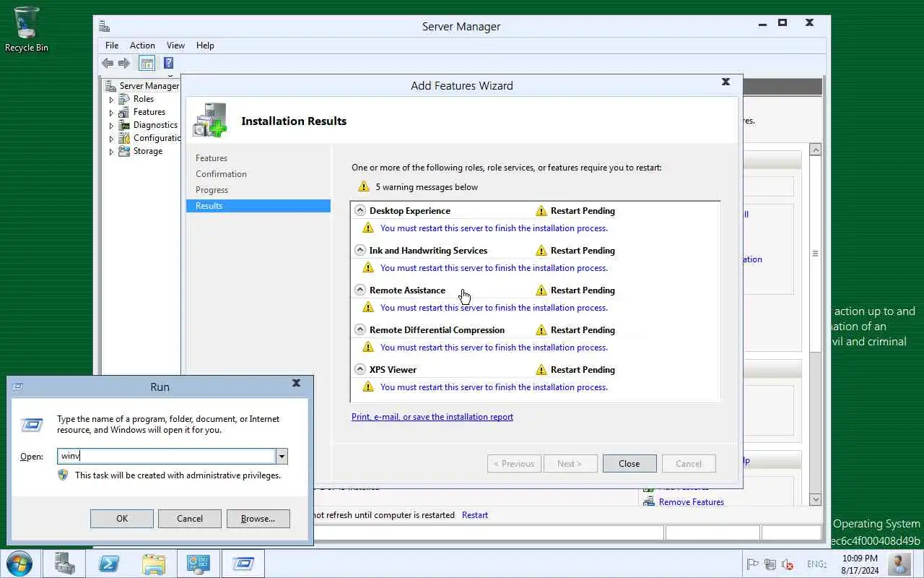Click the Back arrow in Server Manager toolbar
Image resolution: width=924 pixels, height=578 pixels.
[108, 64]
